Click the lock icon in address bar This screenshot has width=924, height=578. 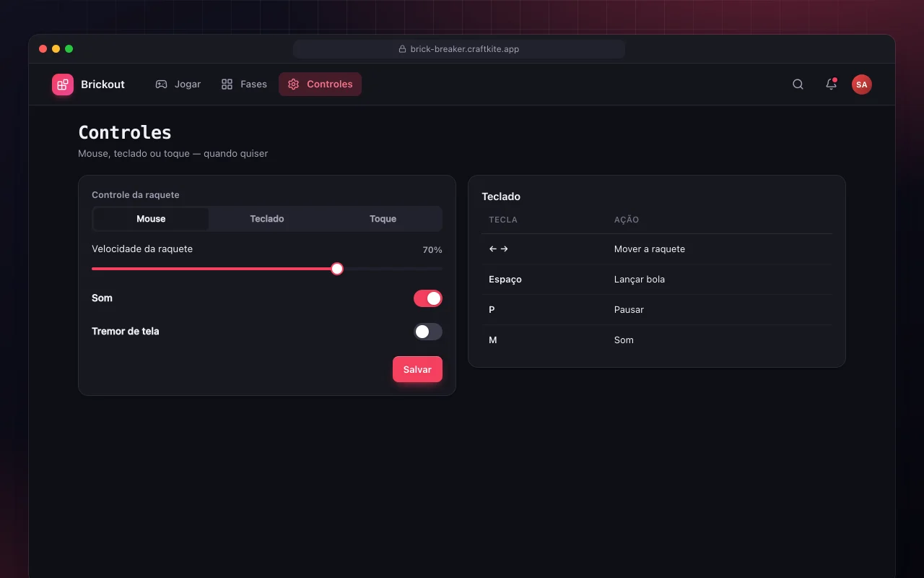pos(402,49)
